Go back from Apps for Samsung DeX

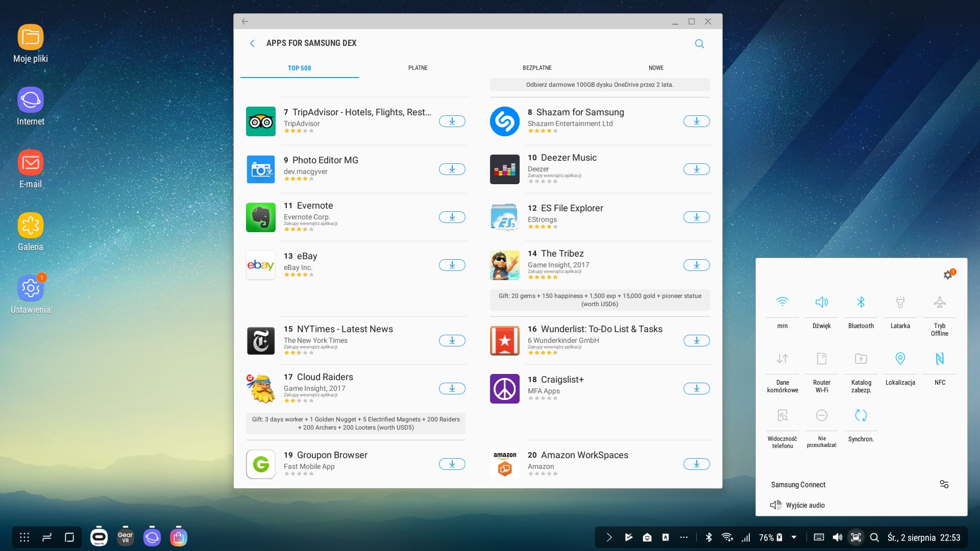252,43
